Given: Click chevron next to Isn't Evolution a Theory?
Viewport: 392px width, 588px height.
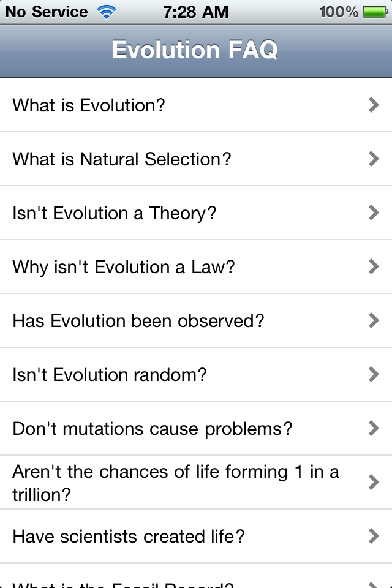Looking at the screenshot, I should [x=374, y=213].
